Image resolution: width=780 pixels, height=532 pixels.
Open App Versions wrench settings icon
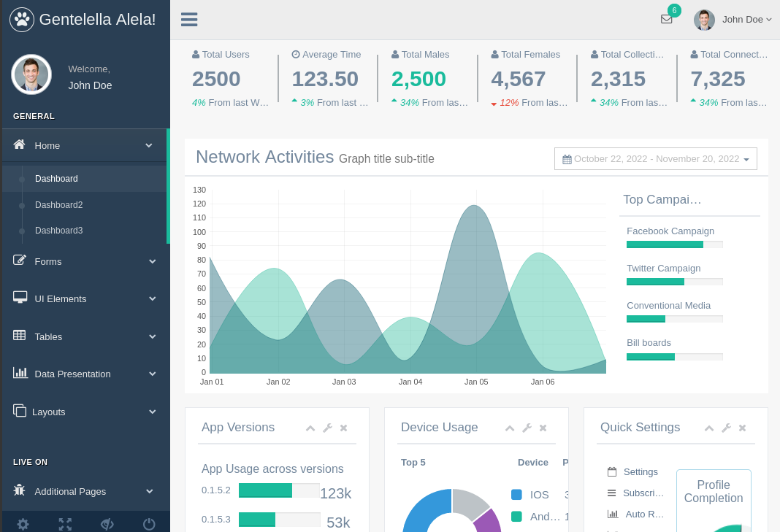click(327, 428)
